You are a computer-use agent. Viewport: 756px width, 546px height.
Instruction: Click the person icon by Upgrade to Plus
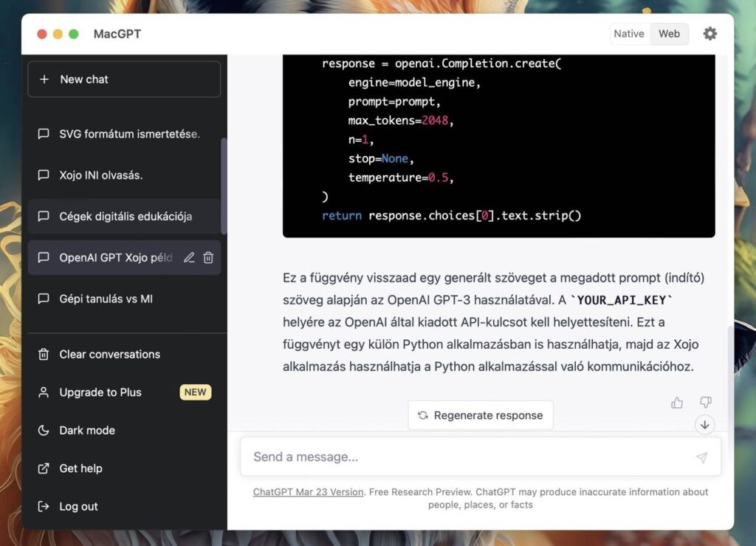tap(44, 392)
